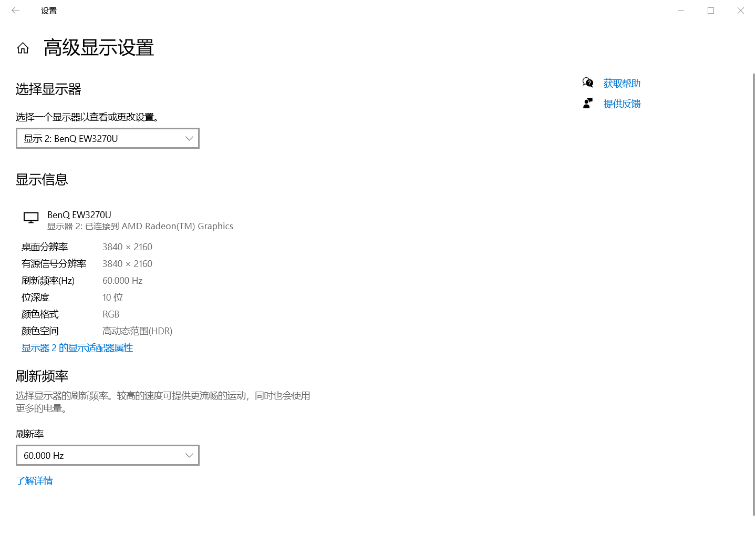
Task: Maximize the 设置 window
Action: tap(711, 11)
